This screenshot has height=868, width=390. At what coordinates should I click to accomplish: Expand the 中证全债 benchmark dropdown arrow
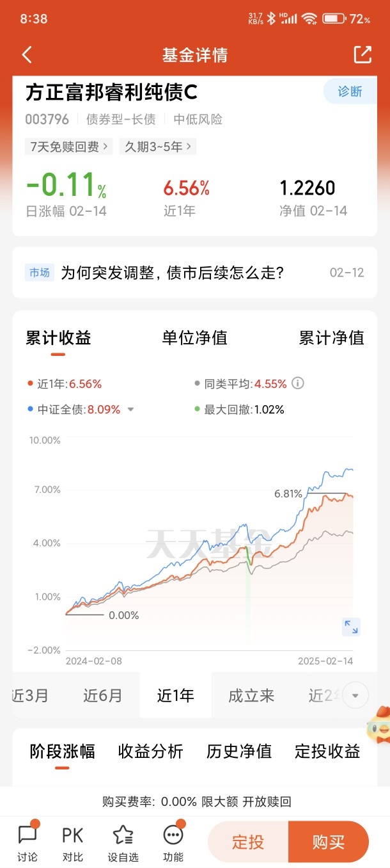point(131,410)
